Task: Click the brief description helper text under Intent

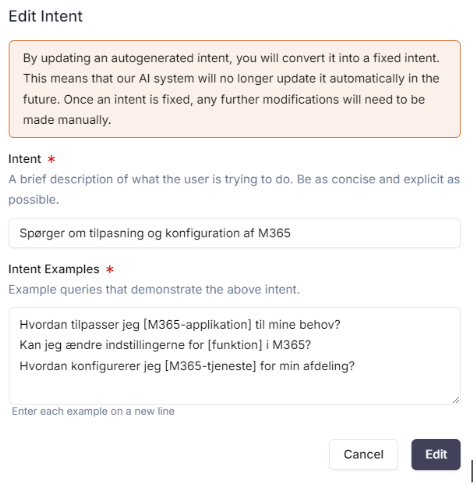Action: [x=234, y=189]
